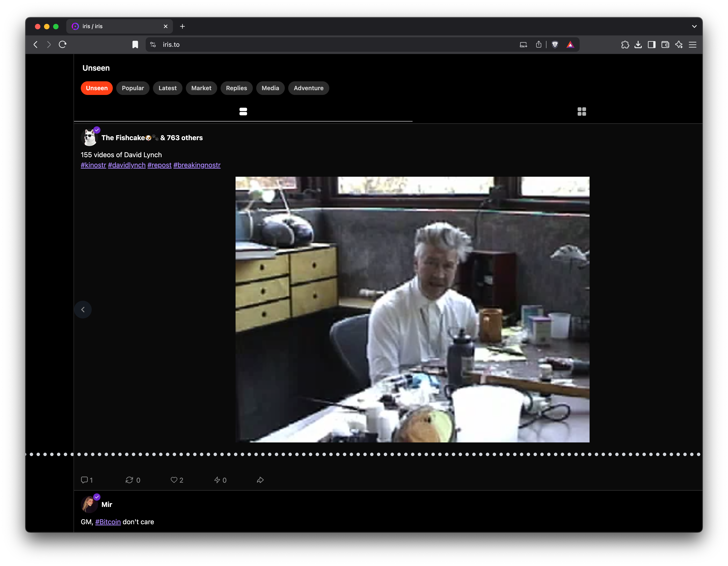Open the #davidlynch hashtag

[x=127, y=165]
